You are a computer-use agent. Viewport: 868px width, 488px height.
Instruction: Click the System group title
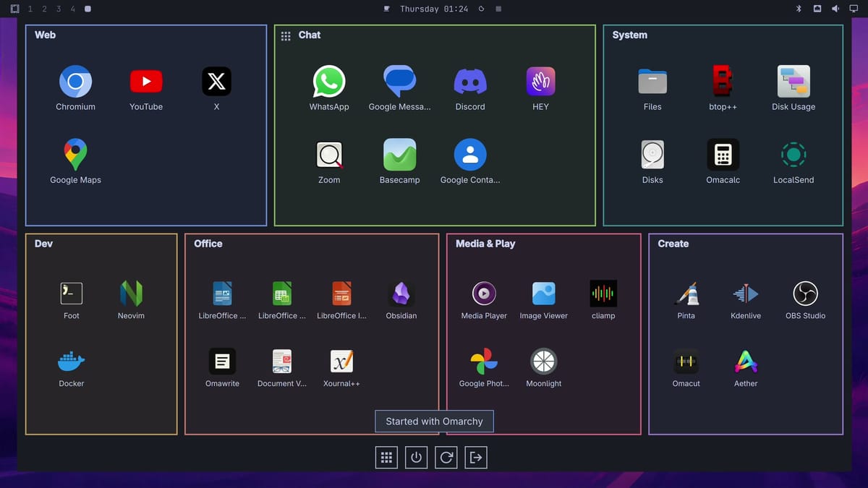coord(630,35)
